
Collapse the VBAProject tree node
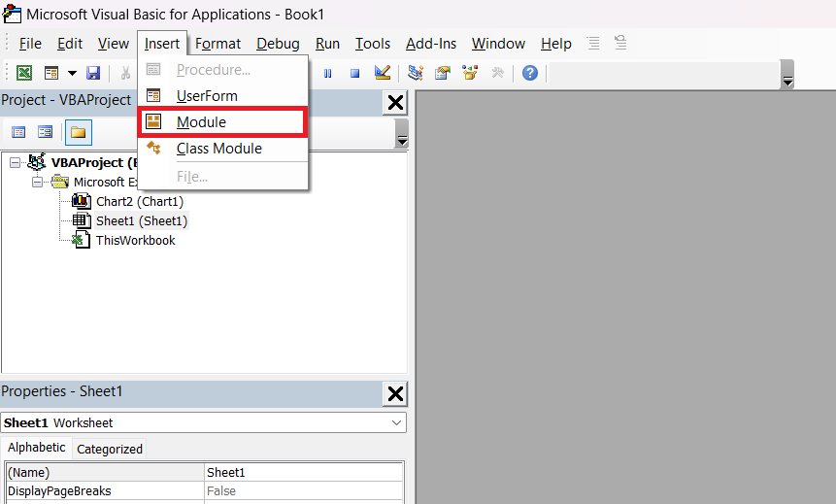[x=15, y=163]
